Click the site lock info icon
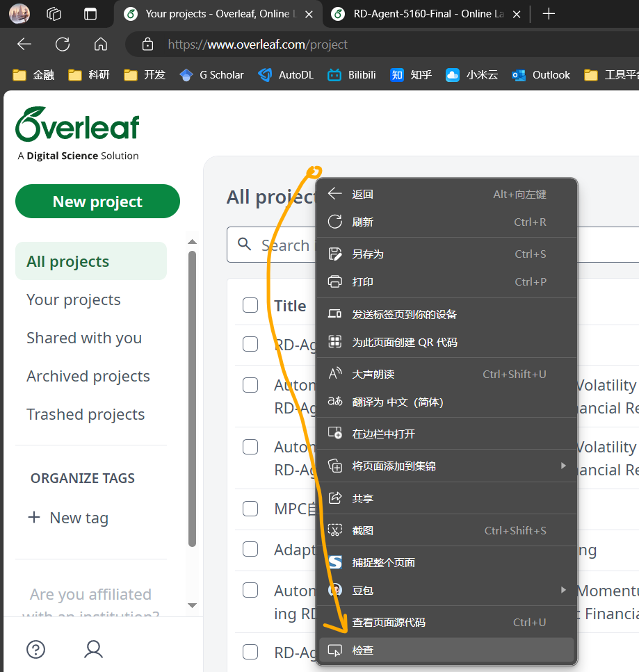Viewport: 639px width, 672px height. pos(147,44)
